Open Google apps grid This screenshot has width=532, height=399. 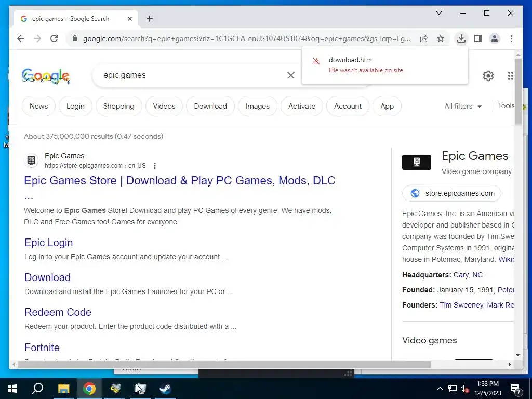(510, 76)
